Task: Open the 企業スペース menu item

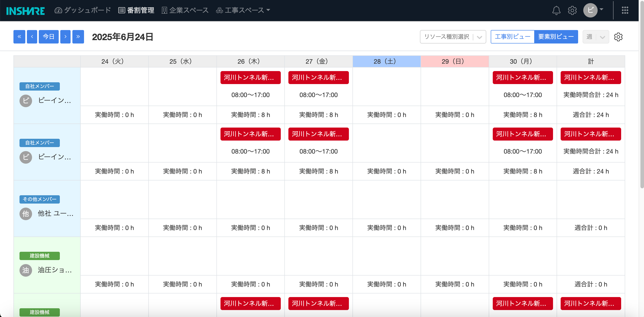Action: [185, 10]
